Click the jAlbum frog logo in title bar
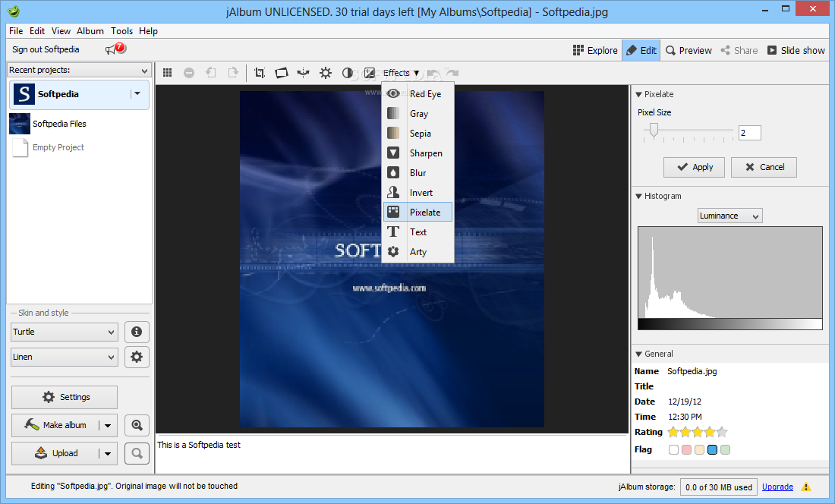Image resolution: width=835 pixels, height=504 pixels. tap(14, 11)
